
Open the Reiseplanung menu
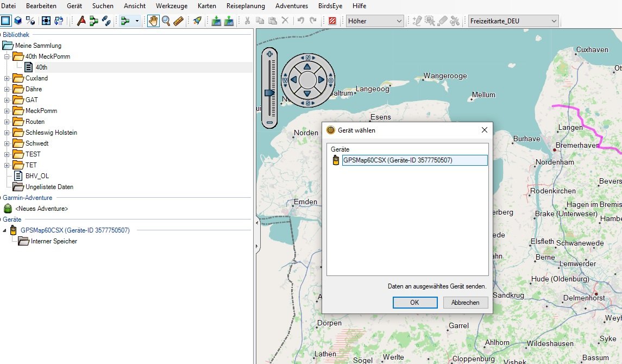pos(246,6)
